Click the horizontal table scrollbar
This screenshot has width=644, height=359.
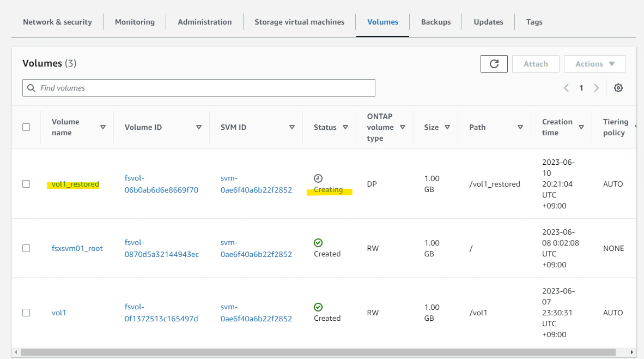click(318, 352)
